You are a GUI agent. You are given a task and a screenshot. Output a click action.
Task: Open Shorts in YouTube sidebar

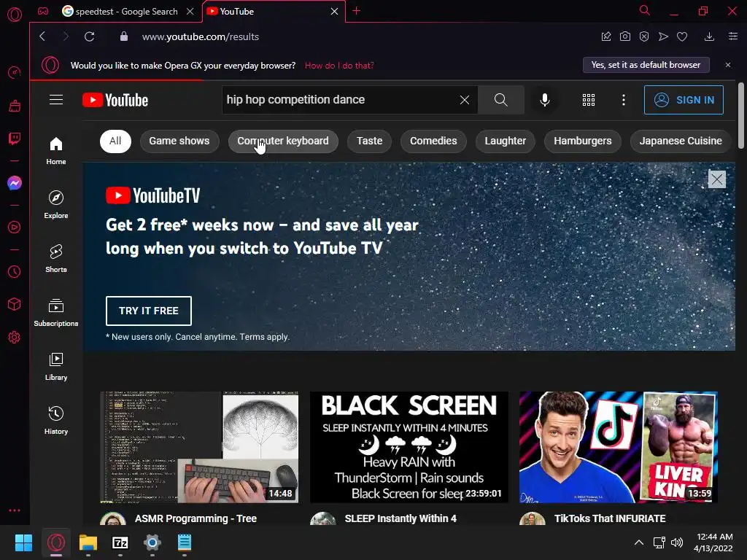click(x=56, y=258)
